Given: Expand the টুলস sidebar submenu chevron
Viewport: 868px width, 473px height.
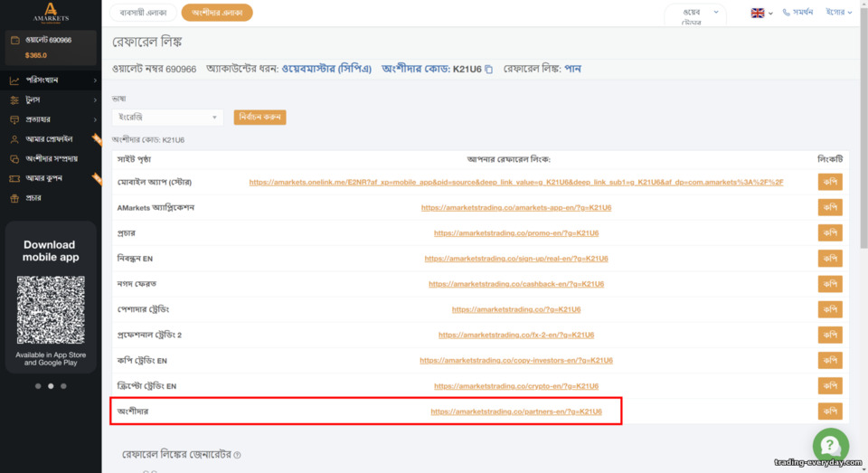Looking at the screenshot, I should point(95,100).
